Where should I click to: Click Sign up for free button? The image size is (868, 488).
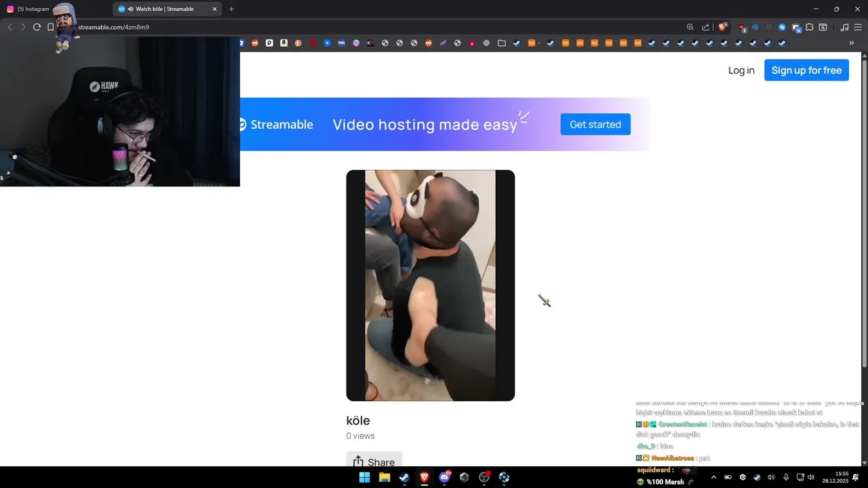coord(806,70)
